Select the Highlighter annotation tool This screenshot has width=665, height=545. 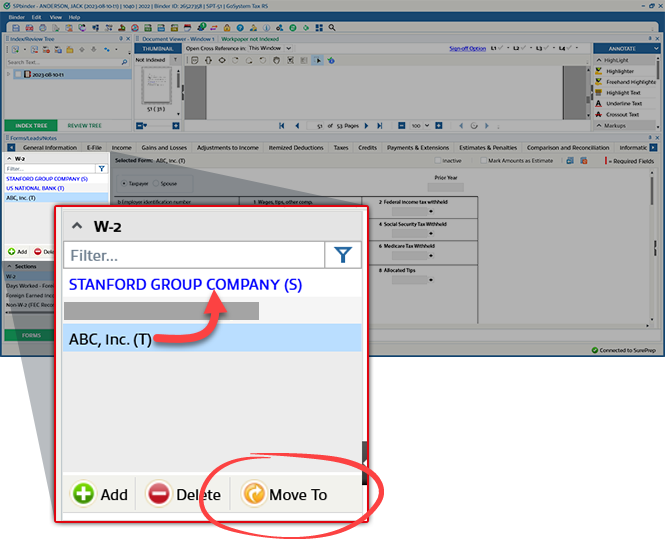(x=620, y=71)
